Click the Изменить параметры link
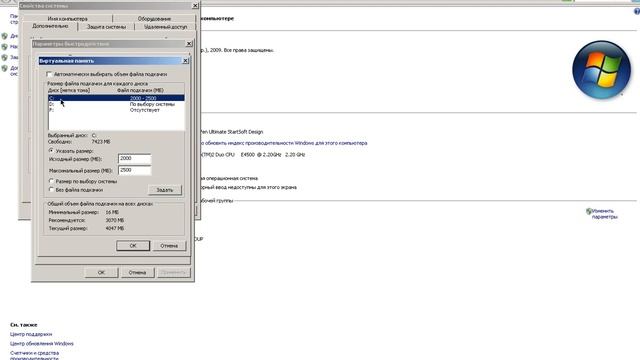 coord(604,214)
